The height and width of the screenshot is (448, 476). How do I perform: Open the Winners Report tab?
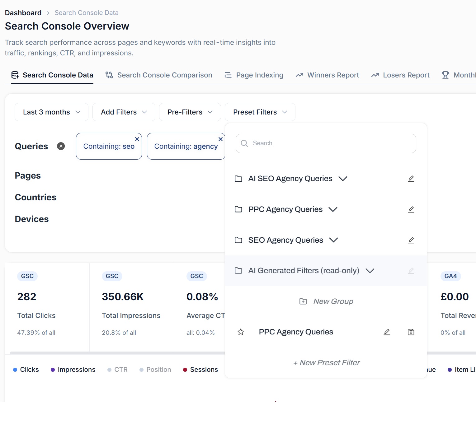coord(327,75)
